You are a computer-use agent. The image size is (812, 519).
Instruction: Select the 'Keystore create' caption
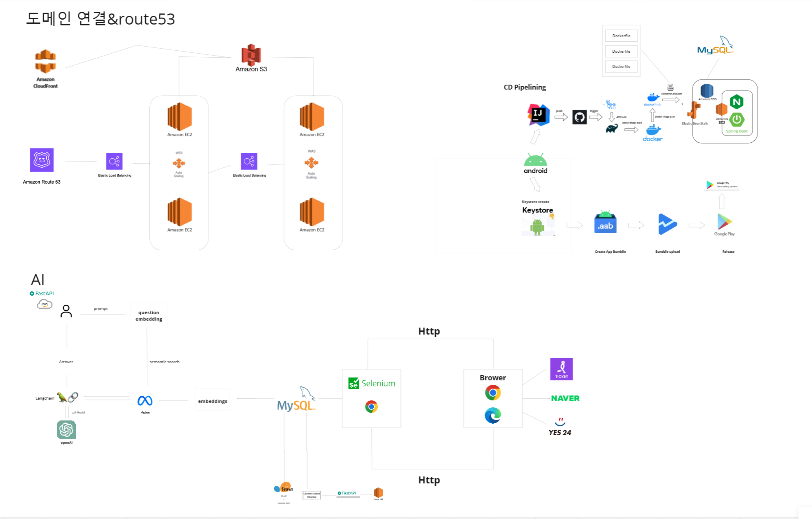535,202
